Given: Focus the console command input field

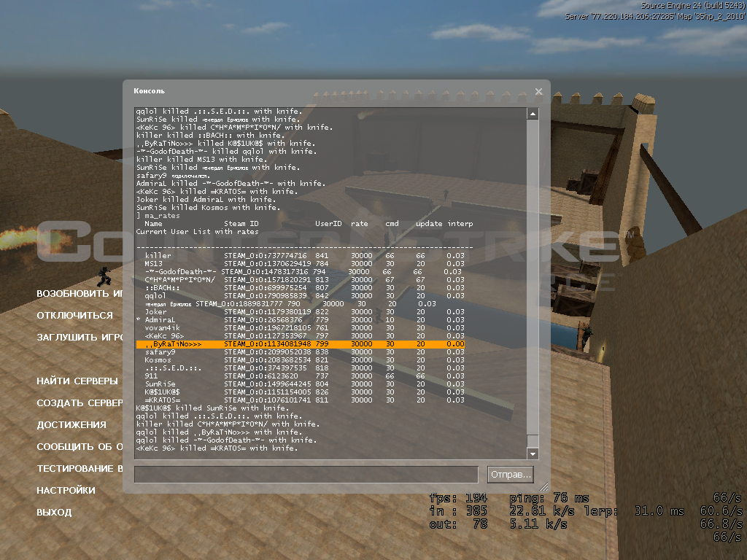Looking at the screenshot, I should tap(306, 474).
